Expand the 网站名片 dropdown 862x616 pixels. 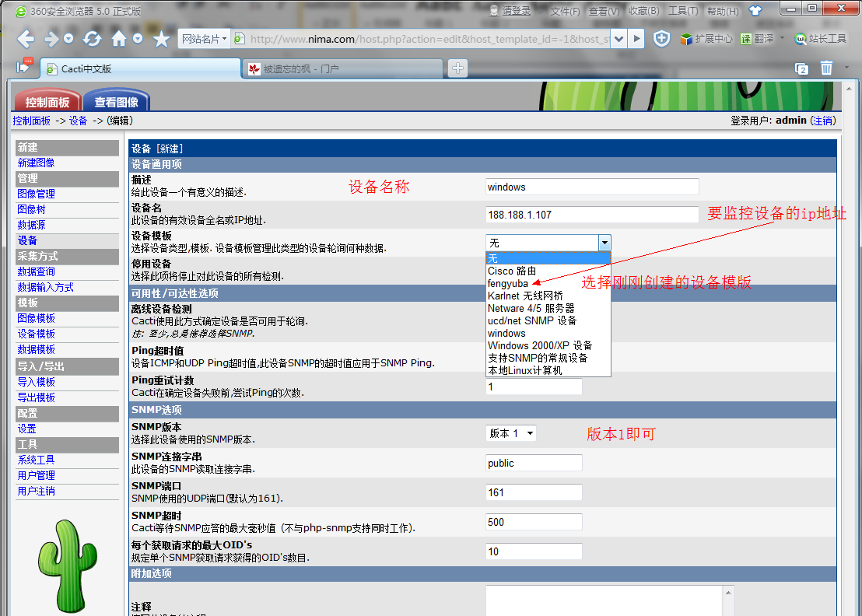[204, 39]
